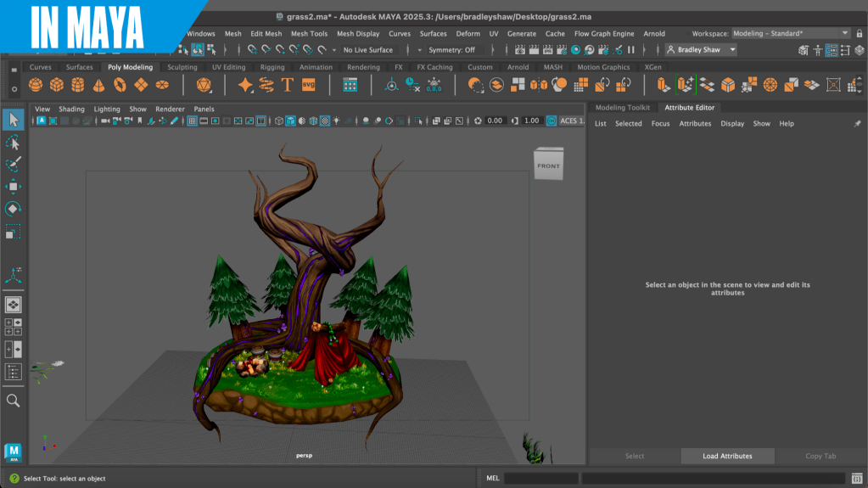Select the Rotate tool in left toolbox
Viewport: 868px width, 488px height.
click(x=13, y=209)
